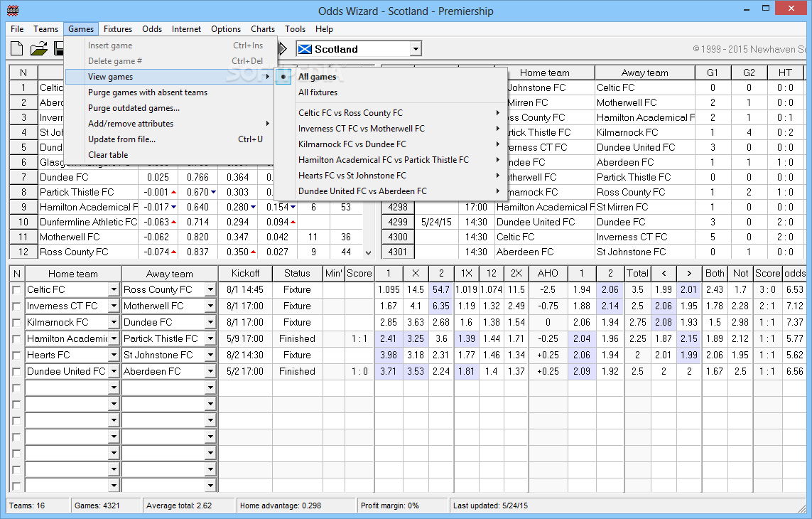Select All fixtures in submenu
Viewport: 812px width, 519px height.
coord(391,92)
